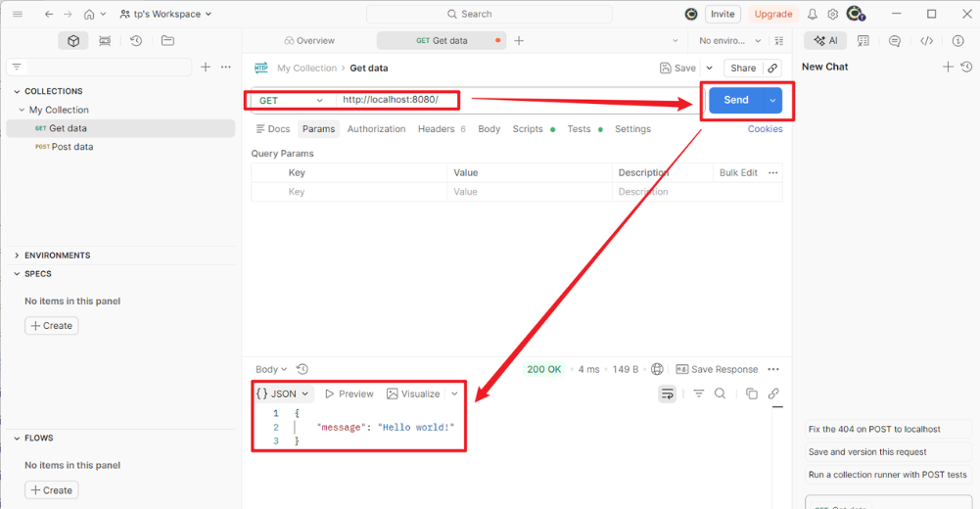The height and width of the screenshot is (509, 980).
Task: Open the request Body tab
Action: (x=489, y=129)
